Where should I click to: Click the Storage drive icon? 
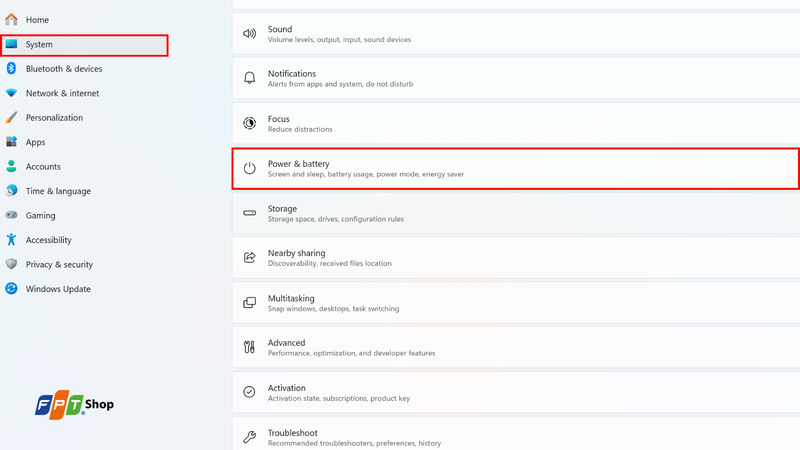point(249,213)
